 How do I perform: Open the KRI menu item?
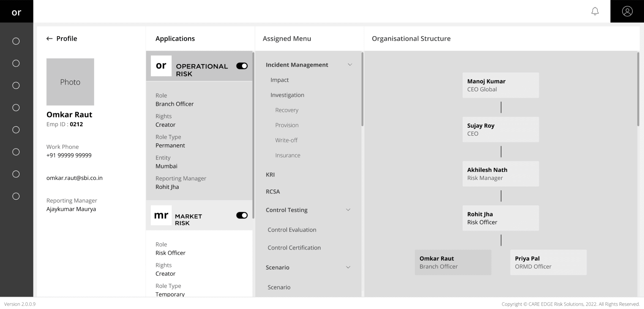click(x=270, y=175)
